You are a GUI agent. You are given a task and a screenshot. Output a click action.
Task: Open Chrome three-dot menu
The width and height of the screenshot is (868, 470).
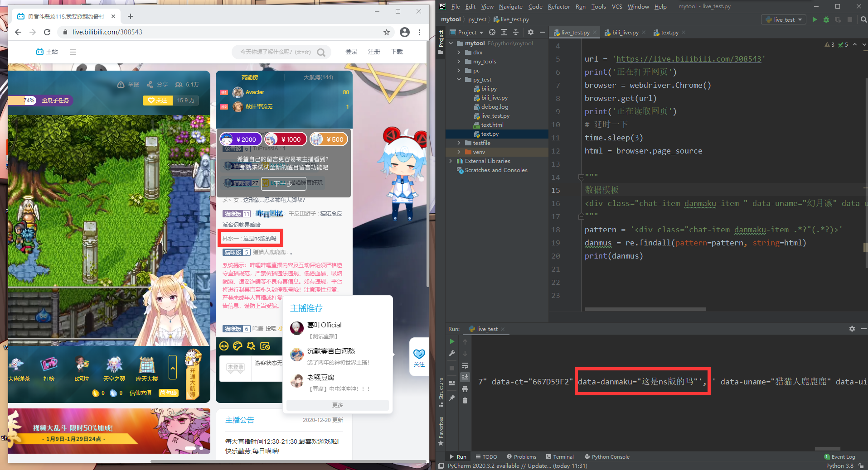point(420,32)
